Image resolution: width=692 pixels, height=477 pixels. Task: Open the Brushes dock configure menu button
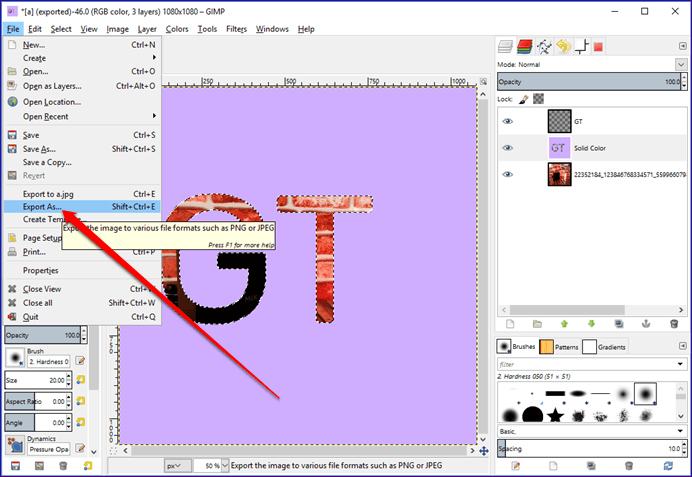point(682,346)
